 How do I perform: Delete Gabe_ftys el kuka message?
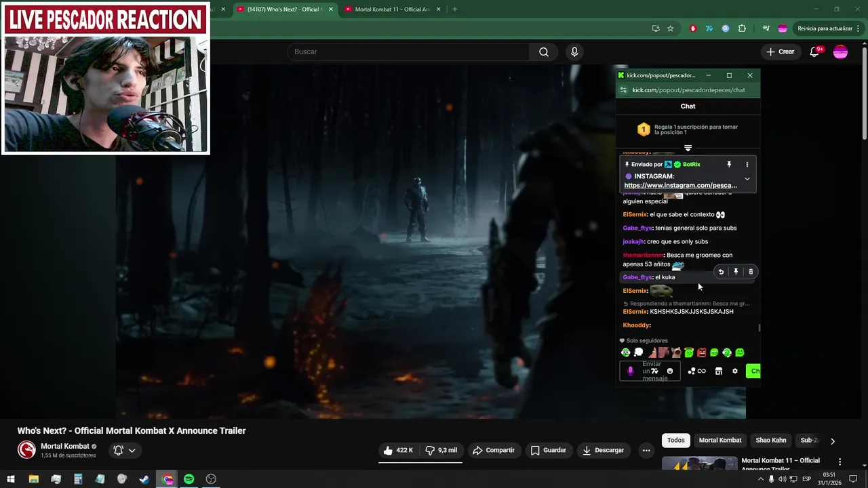click(x=751, y=272)
